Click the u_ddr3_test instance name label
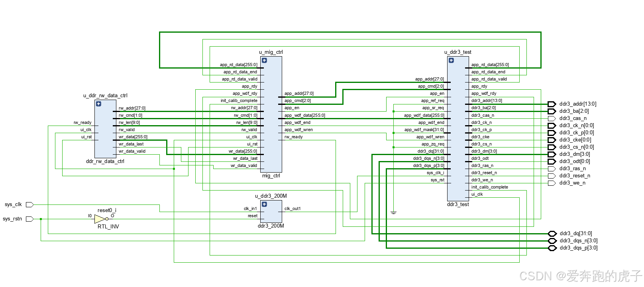 point(458,52)
